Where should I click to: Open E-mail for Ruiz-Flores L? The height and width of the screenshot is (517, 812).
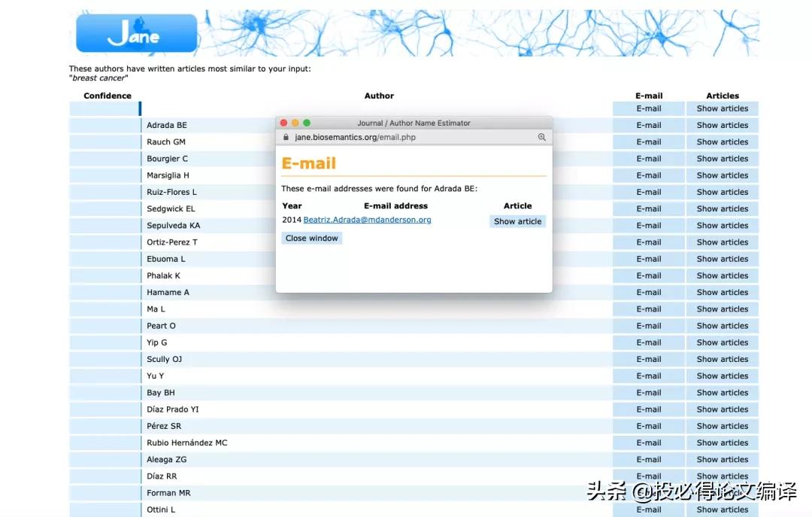(x=649, y=192)
